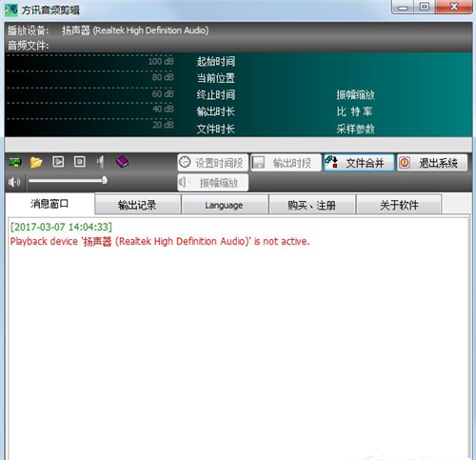Start playback with the play icon
The height and width of the screenshot is (460, 476).
tap(58, 162)
